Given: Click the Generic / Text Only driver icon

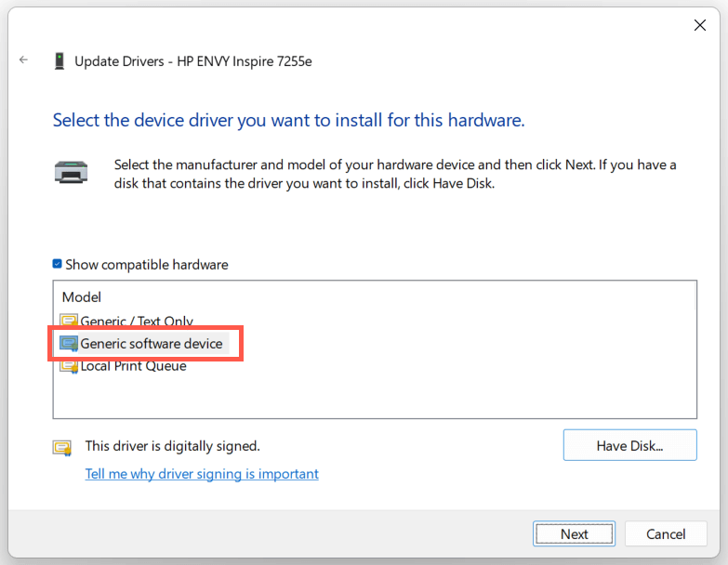Looking at the screenshot, I should (x=69, y=322).
